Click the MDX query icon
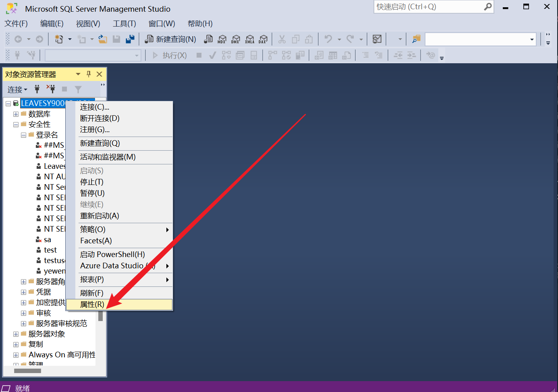The height and width of the screenshot is (392, 558). [x=222, y=39]
